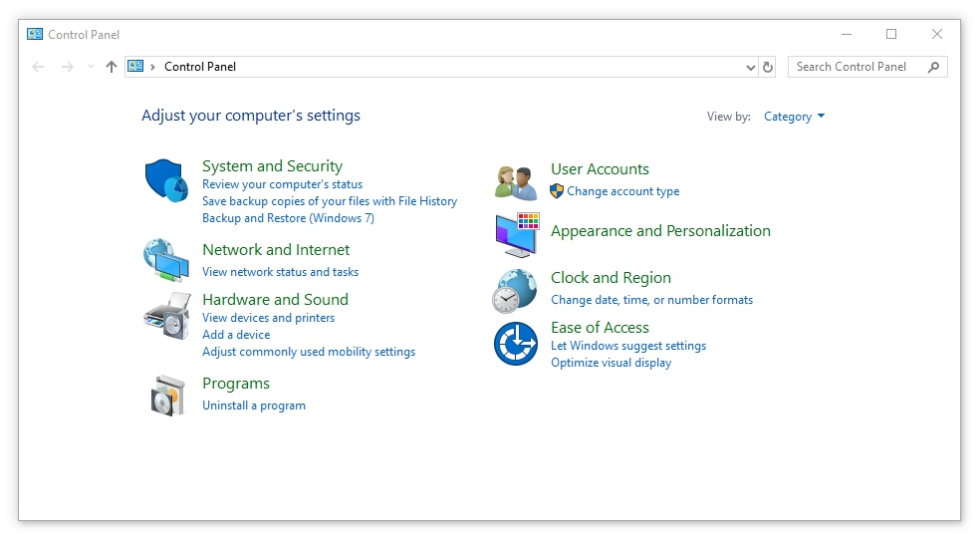Open Network and Internet heading
Screen dimensions: 980x541
click(x=276, y=249)
